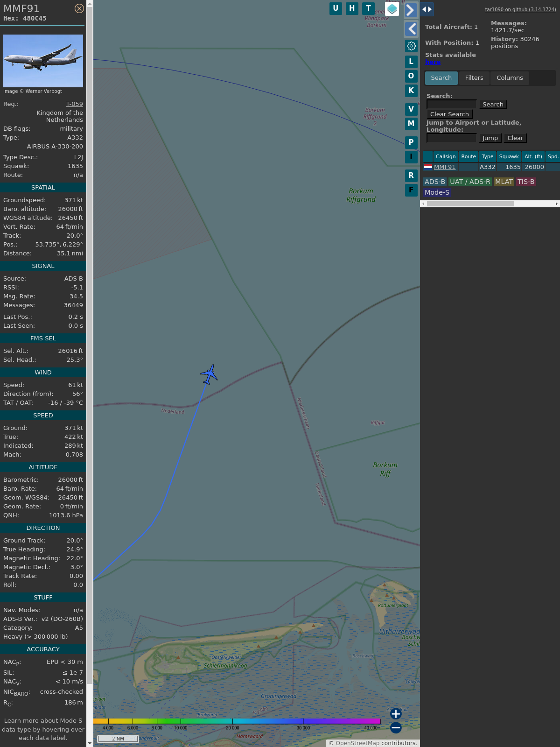560x747 pixels.
Task: Click the right chevron sidebar button
Action: (x=411, y=10)
